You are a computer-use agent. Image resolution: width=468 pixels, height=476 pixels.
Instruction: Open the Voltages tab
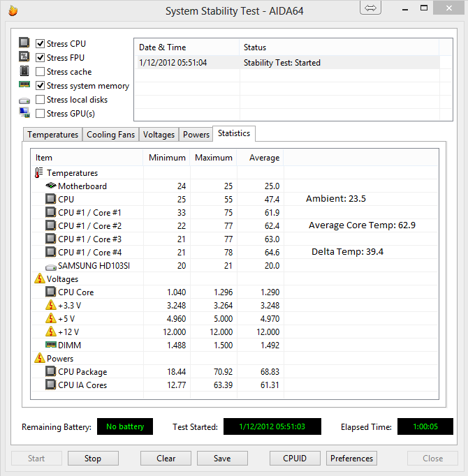159,135
